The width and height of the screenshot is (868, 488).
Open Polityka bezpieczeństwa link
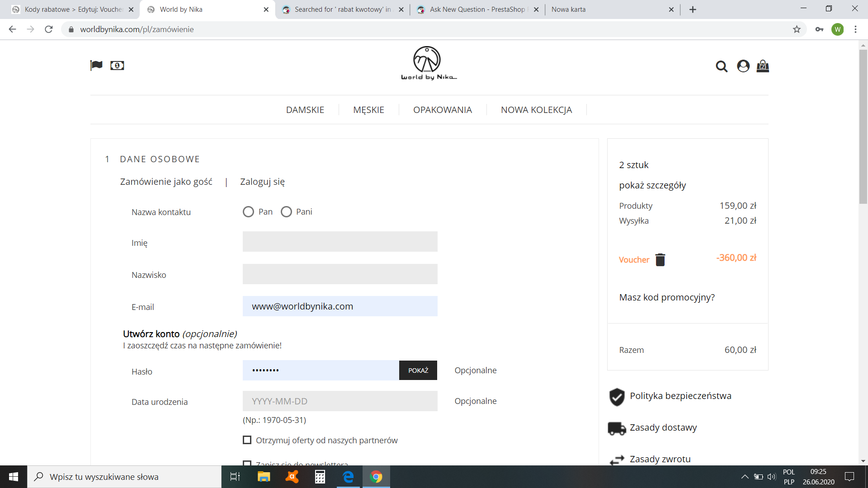(x=680, y=396)
